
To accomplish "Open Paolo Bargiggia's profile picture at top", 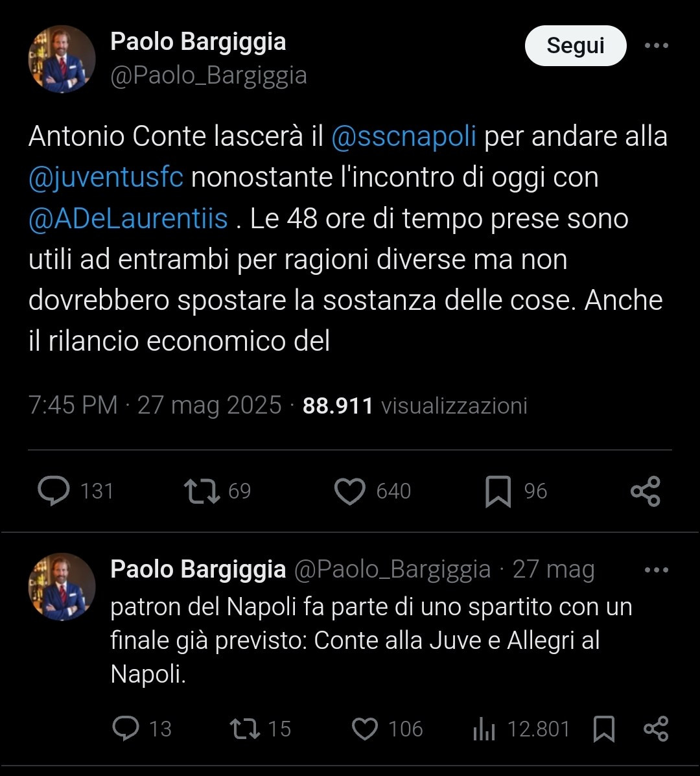I will click(62, 59).
